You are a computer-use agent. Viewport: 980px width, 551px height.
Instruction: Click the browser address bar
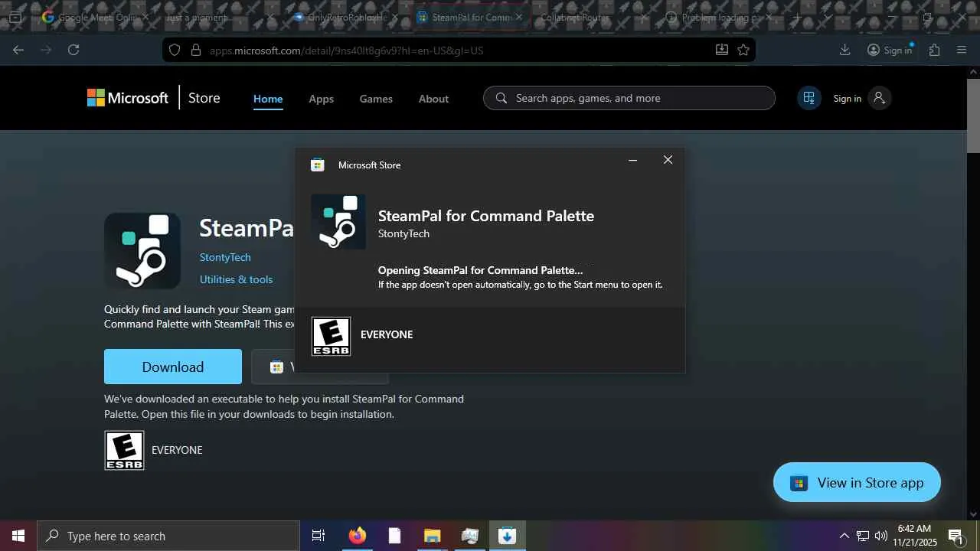[x=459, y=50]
